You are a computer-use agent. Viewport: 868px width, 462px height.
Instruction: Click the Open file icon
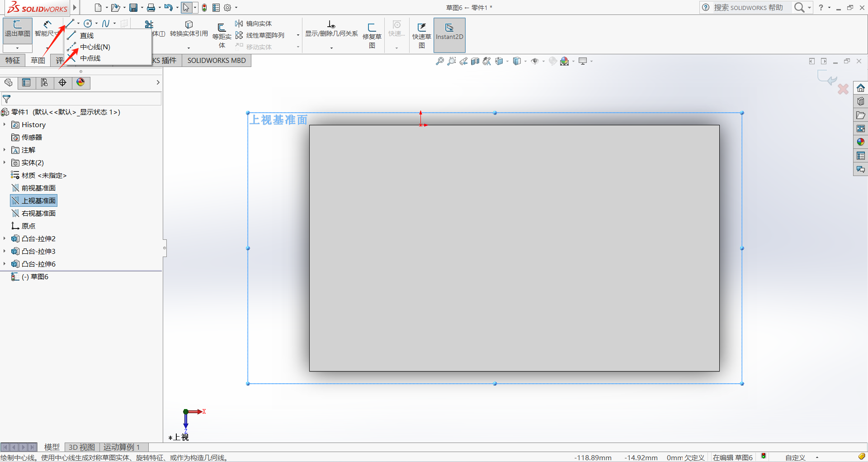[x=116, y=8]
